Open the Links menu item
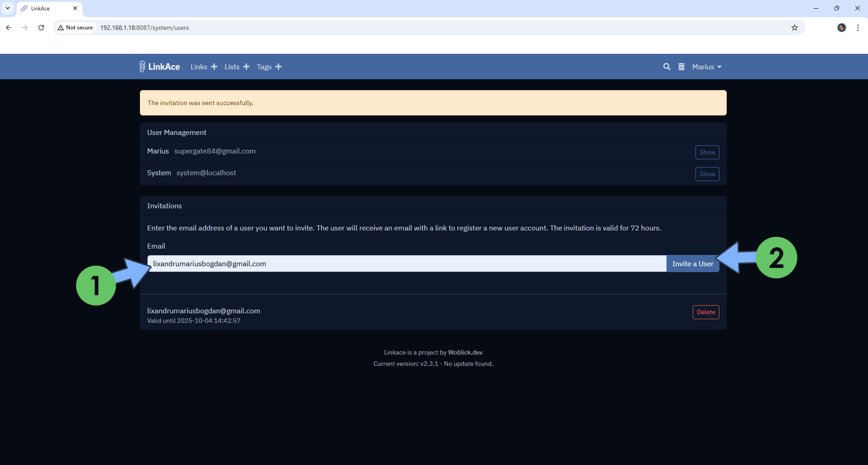868x465 pixels. click(x=199, y=67)
